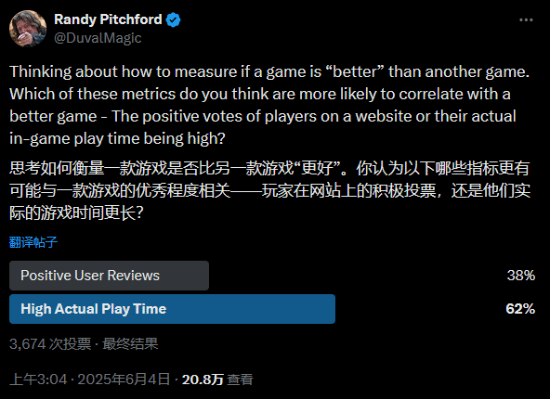
Task: Select the High Actual Play Time bar
Action: click(172, 309)
